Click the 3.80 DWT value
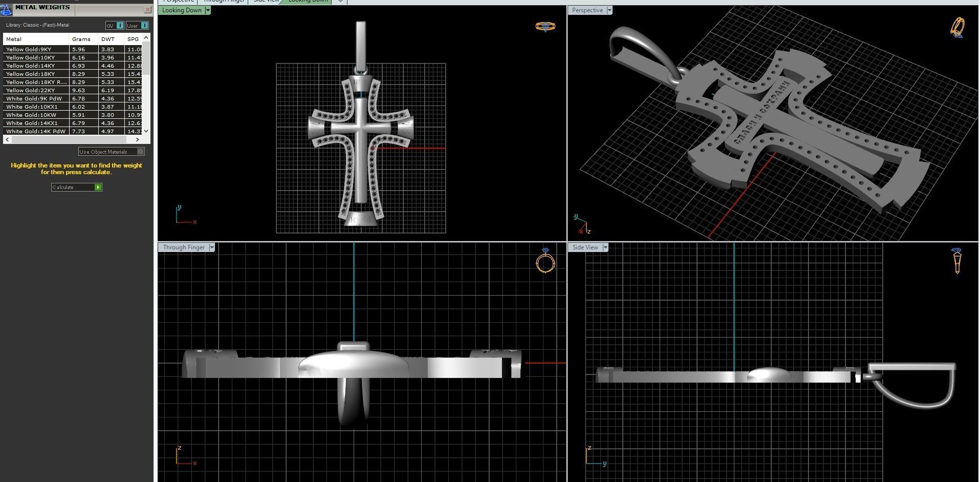Screen dimensions: 980x482 tap(107, 115)
